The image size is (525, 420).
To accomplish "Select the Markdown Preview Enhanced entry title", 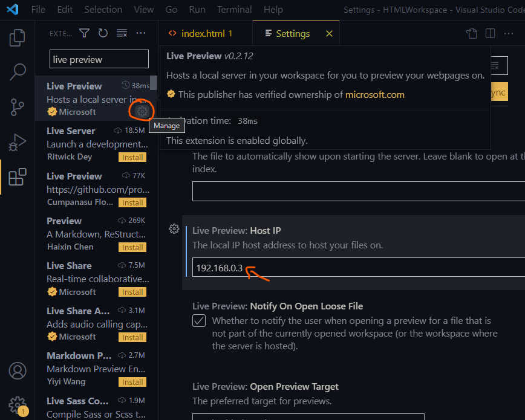I will [x=79, y=355].
